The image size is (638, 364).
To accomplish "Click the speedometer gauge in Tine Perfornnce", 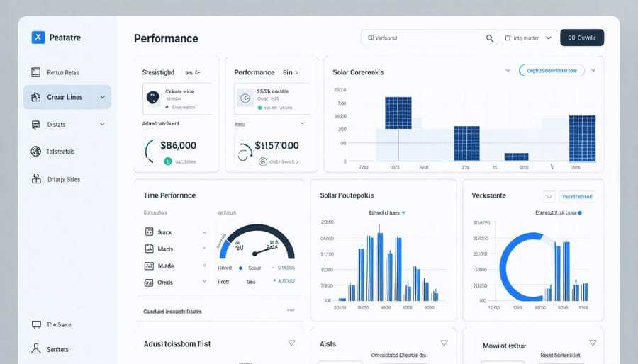I will click(x=257, y=244).
